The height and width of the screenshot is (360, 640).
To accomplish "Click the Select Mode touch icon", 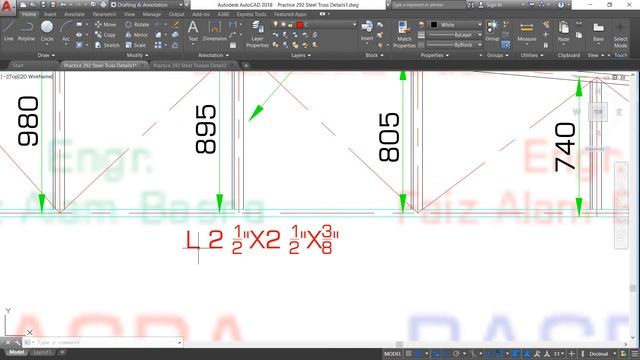I will tap(620, 35).
